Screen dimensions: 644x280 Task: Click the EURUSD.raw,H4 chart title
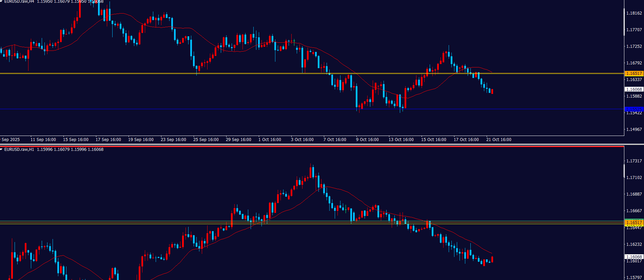click(19, 2)
